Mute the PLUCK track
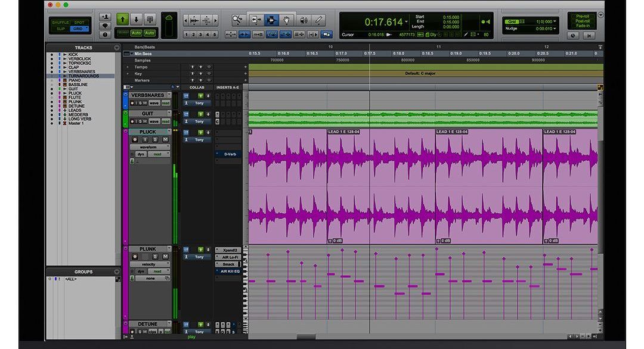The image size is (644, 349). point(165,139)
